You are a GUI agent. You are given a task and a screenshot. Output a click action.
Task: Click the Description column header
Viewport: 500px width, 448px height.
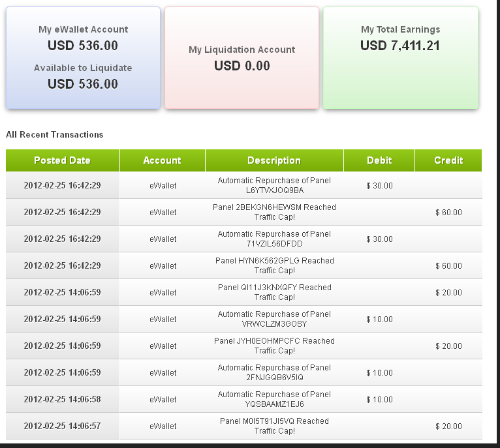(x=274, y=160)
